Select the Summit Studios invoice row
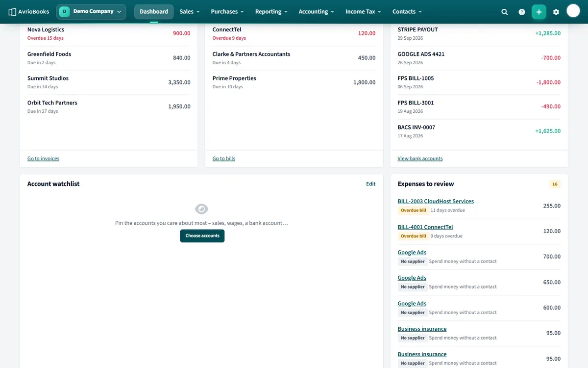Viewport: 588px width, 368px height. [109, 82]
